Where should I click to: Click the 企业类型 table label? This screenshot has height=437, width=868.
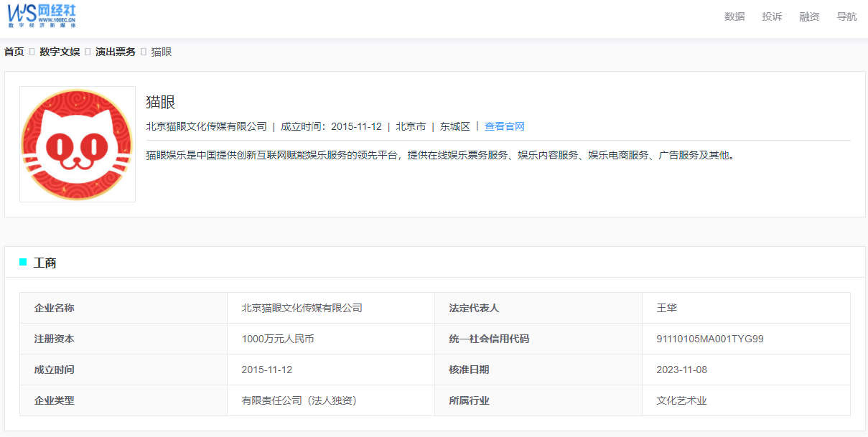[55, 400]
